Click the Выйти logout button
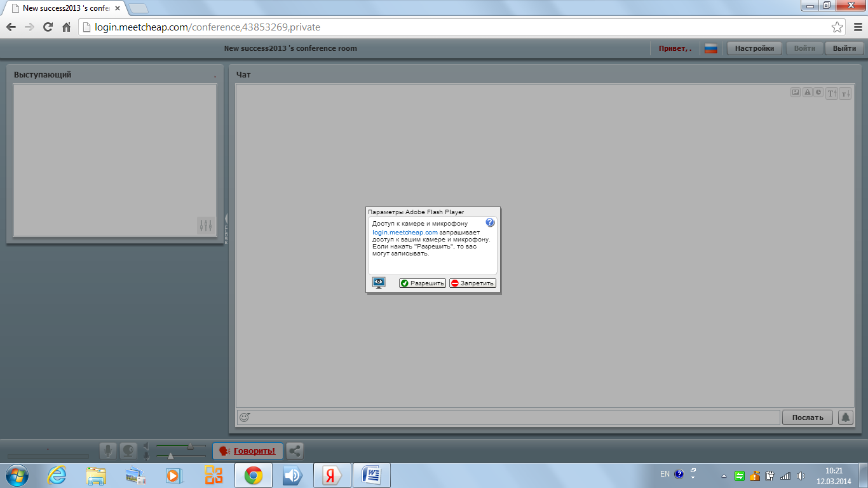Viewport: 868px width, 488px height. click(x=844, y=48)
